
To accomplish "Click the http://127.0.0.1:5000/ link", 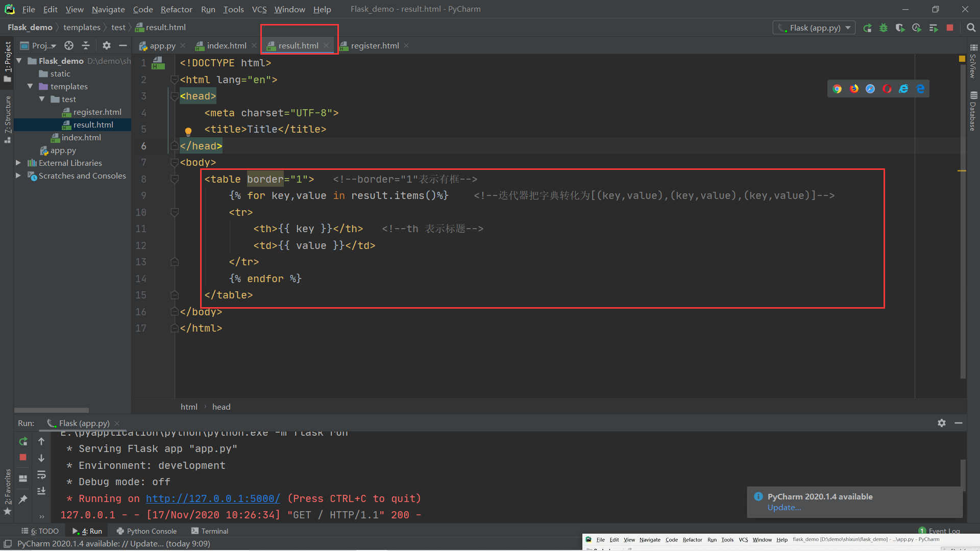I will [x=213, y=498].
